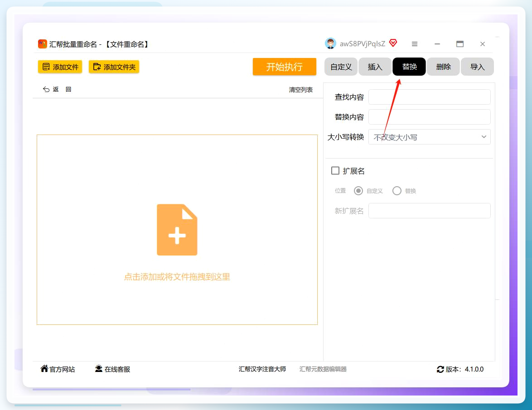This screenshot has width=532, height=410.
Task: Switch to the 导入 tab
Action: (x=477, y=67)
